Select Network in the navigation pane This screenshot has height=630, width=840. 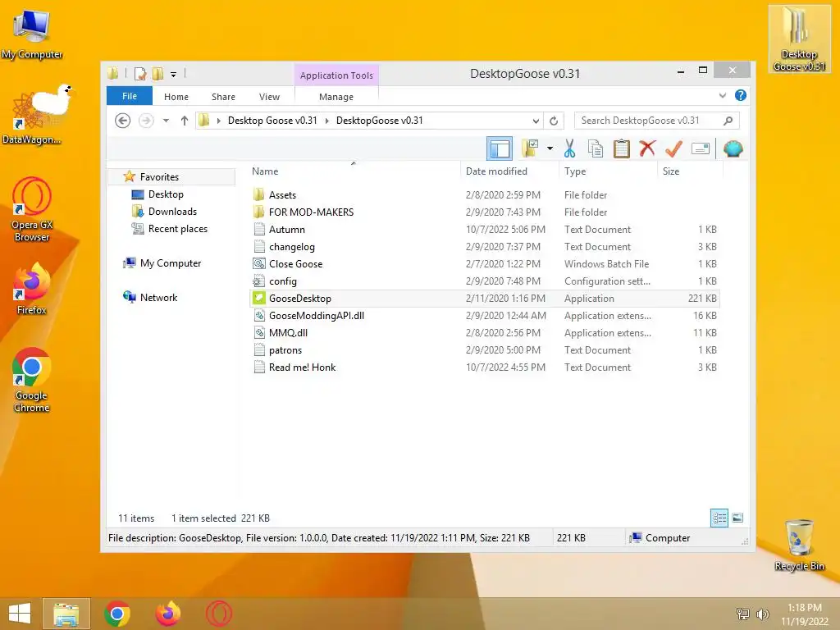tap(158, 297)
